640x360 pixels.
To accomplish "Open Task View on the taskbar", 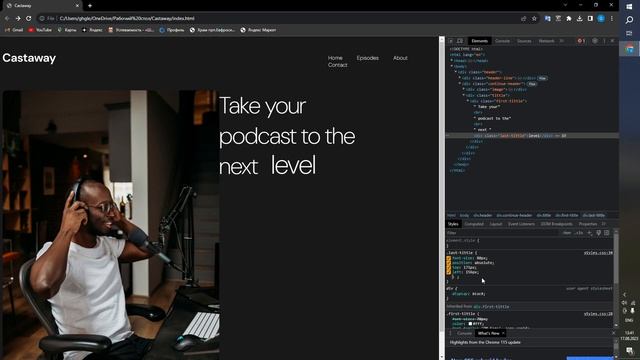I will pyautogui.click(x=629, y=33).
